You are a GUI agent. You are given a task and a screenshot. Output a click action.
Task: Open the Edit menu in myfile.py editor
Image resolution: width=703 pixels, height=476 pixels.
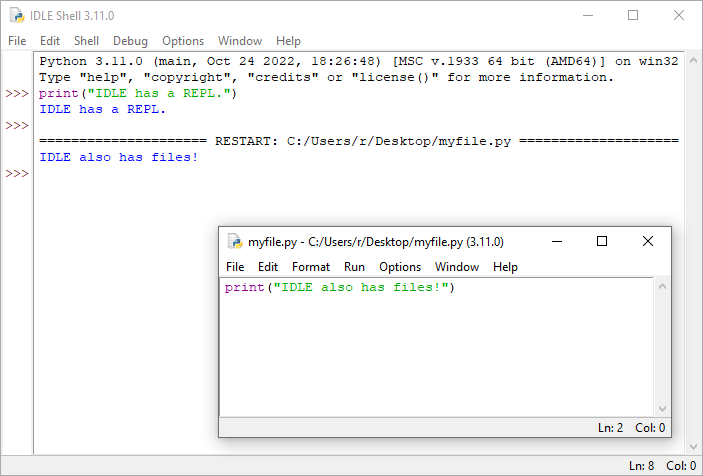click(x=268, y=267)
